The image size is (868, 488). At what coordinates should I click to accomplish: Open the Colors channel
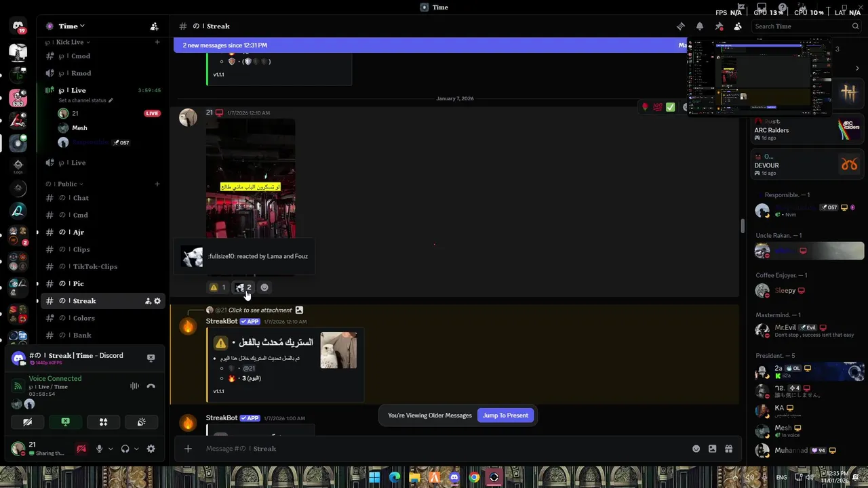click(x=102, y=318)
